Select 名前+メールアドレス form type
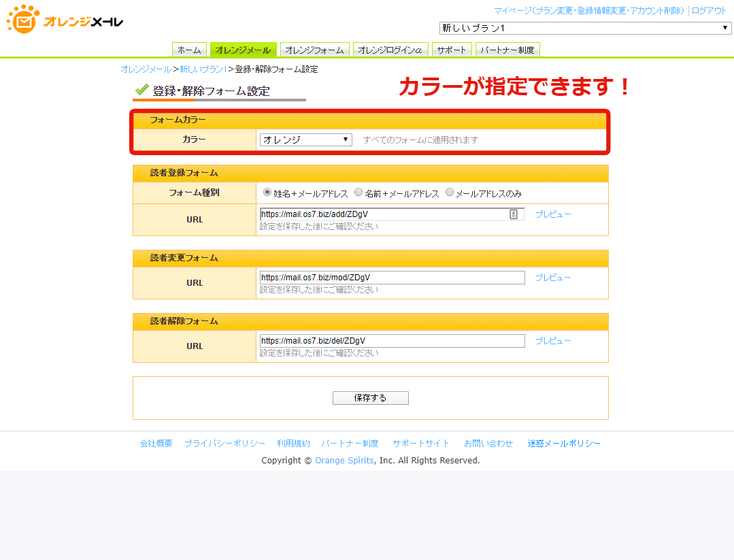 tap(358, 193)
